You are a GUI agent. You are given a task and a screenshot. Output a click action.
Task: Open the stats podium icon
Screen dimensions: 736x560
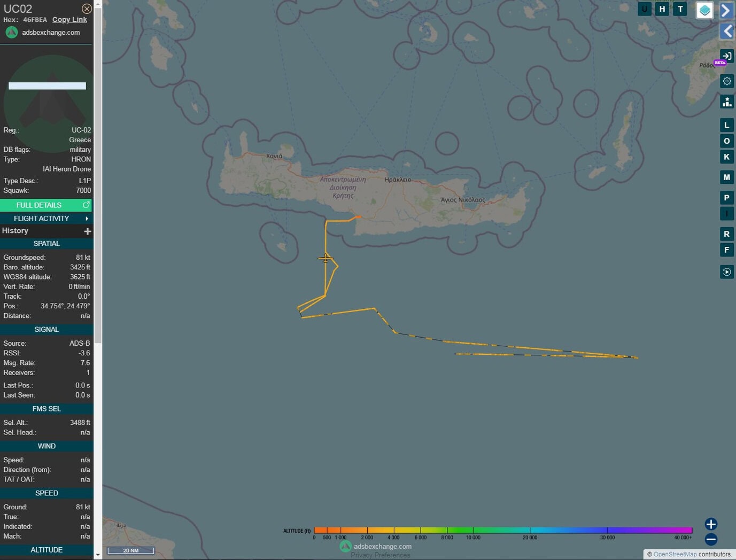[726, 102]
